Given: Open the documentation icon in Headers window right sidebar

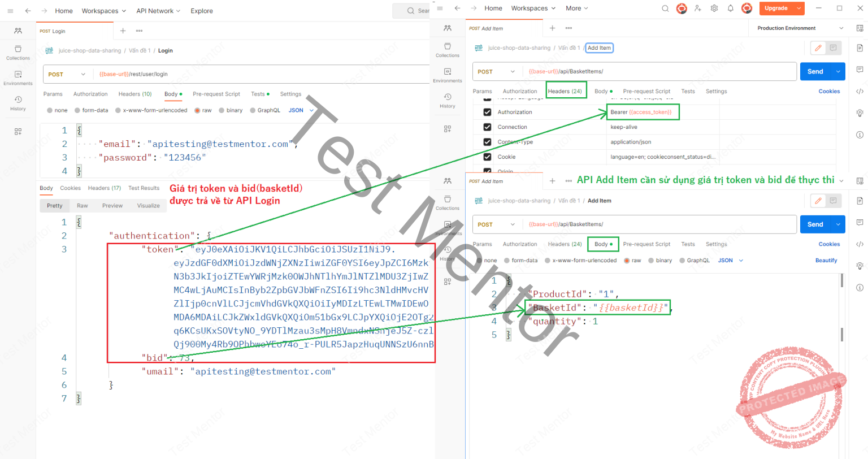Looking at the screenshot, I should click(x=860, y=48).
